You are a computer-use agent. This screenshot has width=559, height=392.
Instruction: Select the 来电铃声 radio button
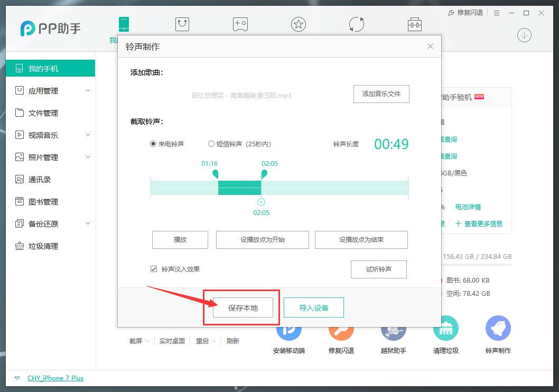153,143
